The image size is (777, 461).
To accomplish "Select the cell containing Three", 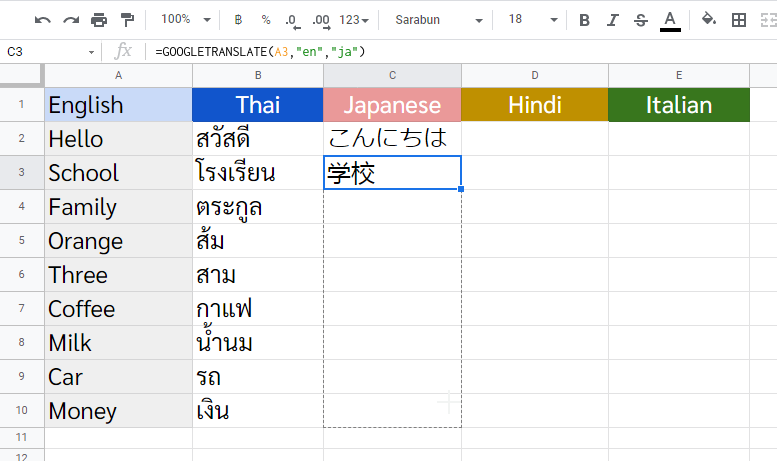I will 118,275.
